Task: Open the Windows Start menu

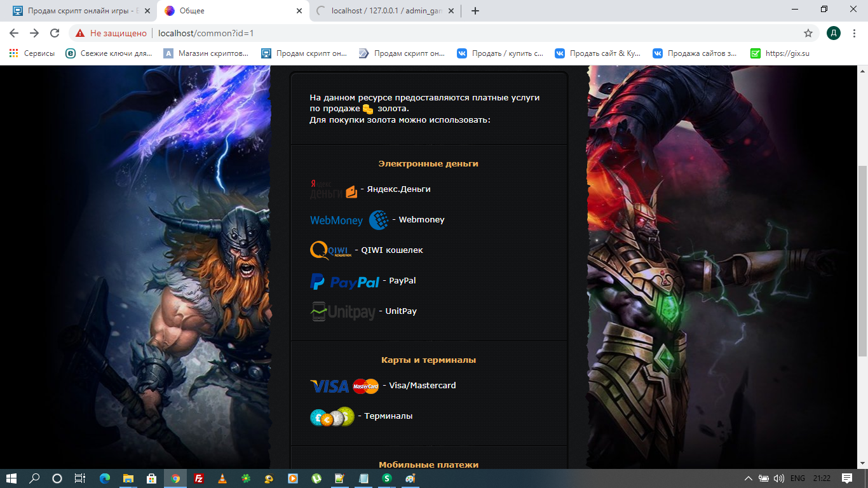Action: click(x=13, y=478)
